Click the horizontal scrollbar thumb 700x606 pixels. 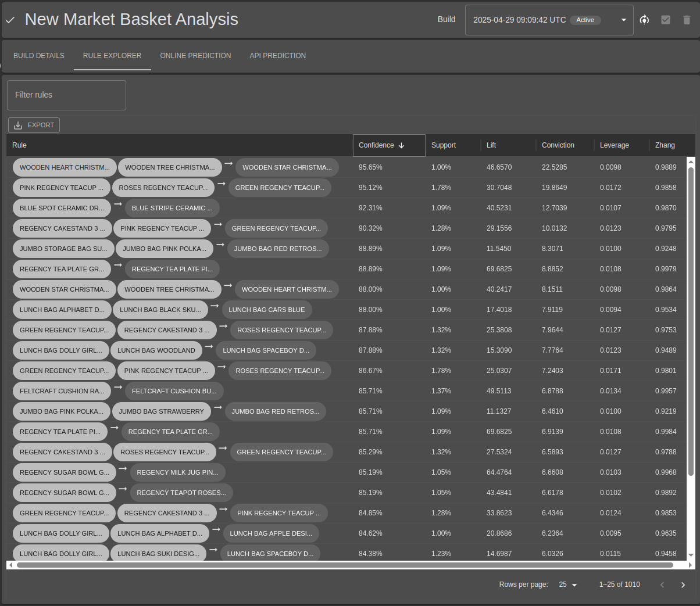click(345, 565)
